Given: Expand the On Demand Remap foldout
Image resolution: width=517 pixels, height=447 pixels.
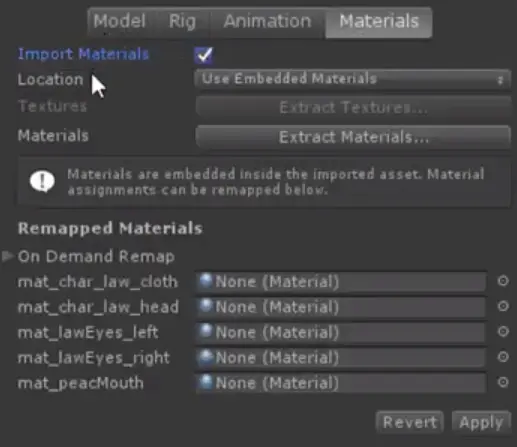Looking at the screenshot, I should point(7,256).
